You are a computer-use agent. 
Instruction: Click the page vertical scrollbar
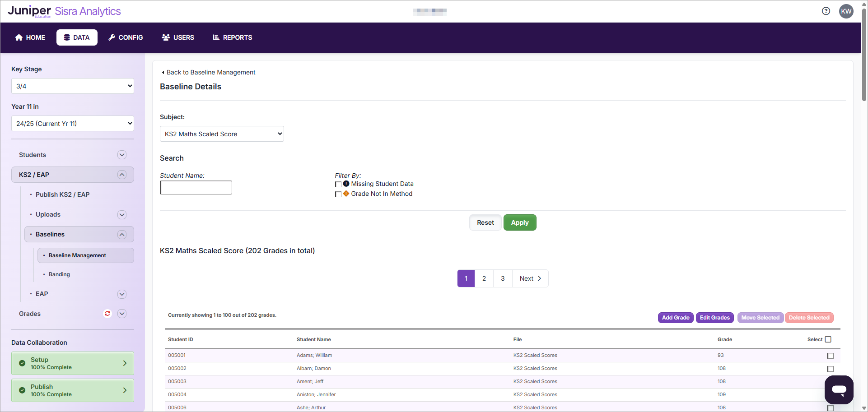(864, 54)
